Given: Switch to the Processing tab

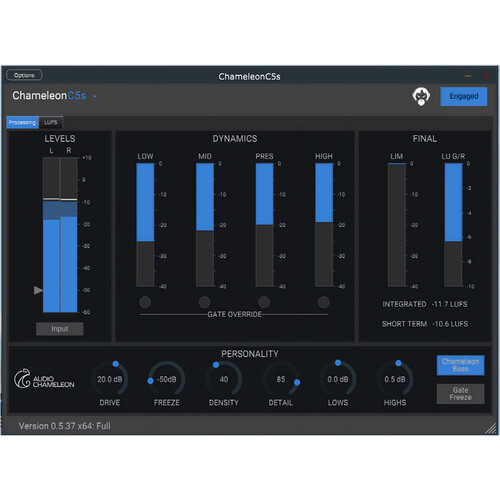Looking at the screenshot, I should (22, 122).
